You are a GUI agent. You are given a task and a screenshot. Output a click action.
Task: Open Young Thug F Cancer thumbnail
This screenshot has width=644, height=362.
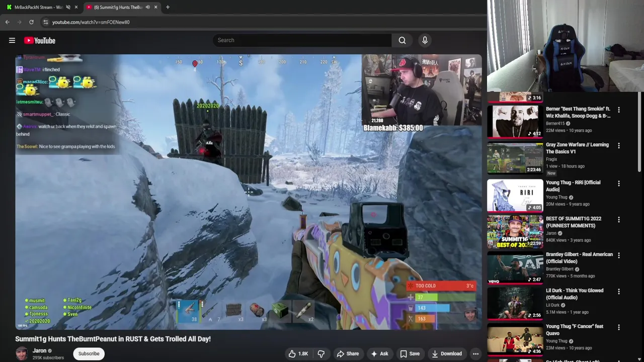515,340
